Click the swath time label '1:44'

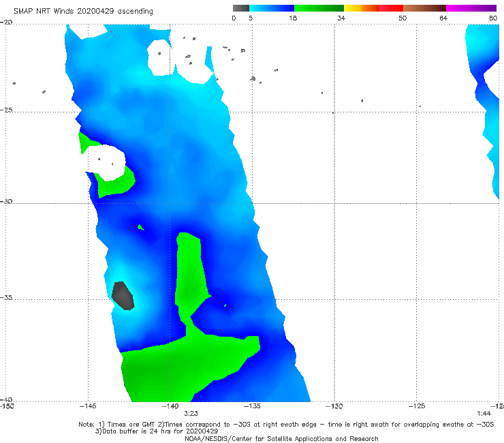(484, 414)
